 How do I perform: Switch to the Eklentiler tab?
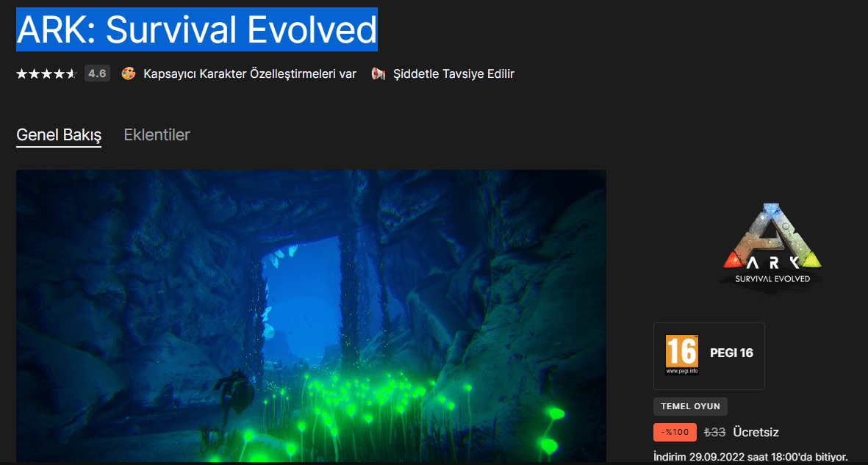click(x=157, y=134)
